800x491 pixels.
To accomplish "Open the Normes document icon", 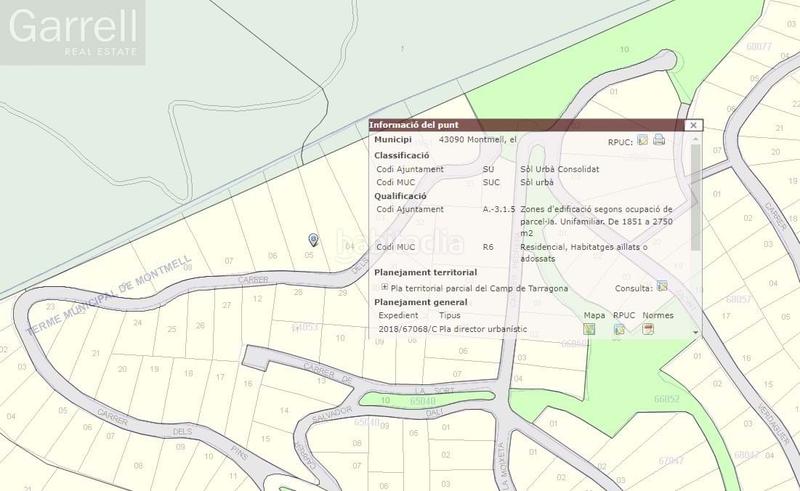I will coord(648,328).
